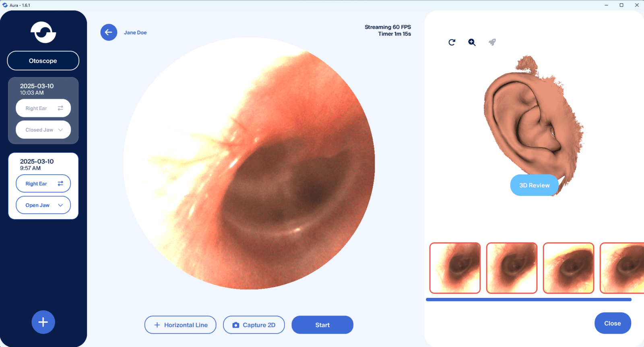Open the 3D Review
Screen dimensions: 644x347
534,185
